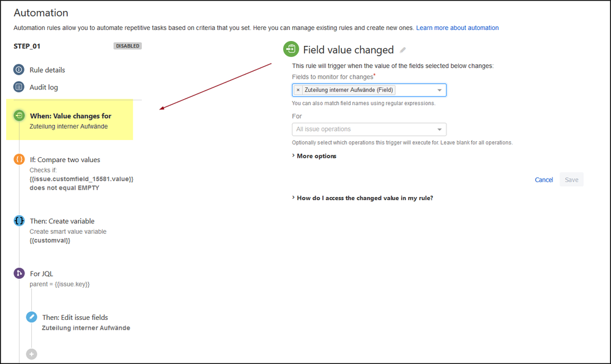
Task: Click the 'Field value changed' title
Action: click(349, 50)
